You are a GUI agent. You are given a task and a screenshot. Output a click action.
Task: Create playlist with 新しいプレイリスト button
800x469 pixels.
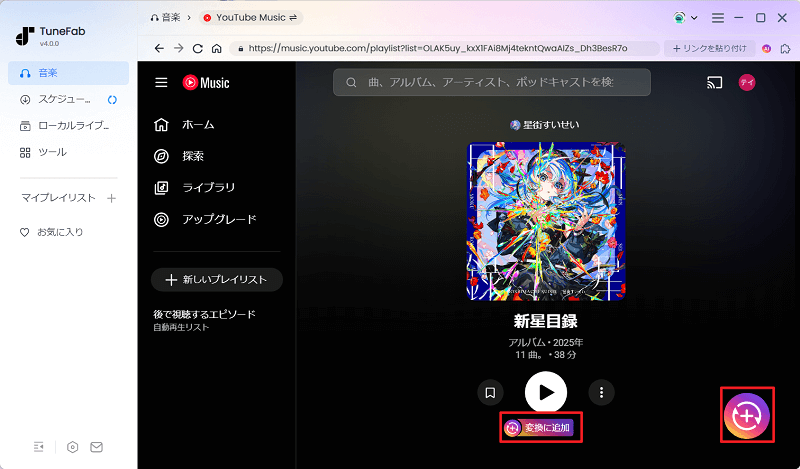tap(217, 280)
